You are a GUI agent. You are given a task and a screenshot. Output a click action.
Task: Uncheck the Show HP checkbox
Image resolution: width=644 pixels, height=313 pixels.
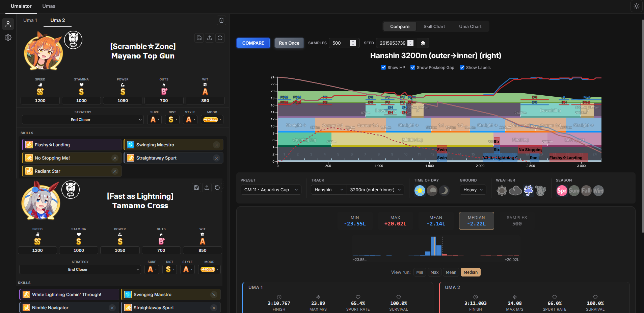[383, 67]
